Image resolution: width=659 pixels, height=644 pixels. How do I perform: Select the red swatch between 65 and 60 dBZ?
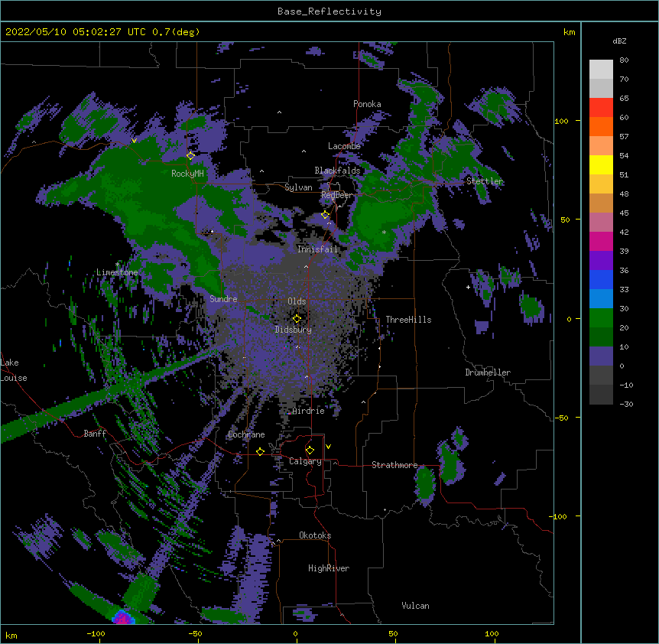(601, 107)
